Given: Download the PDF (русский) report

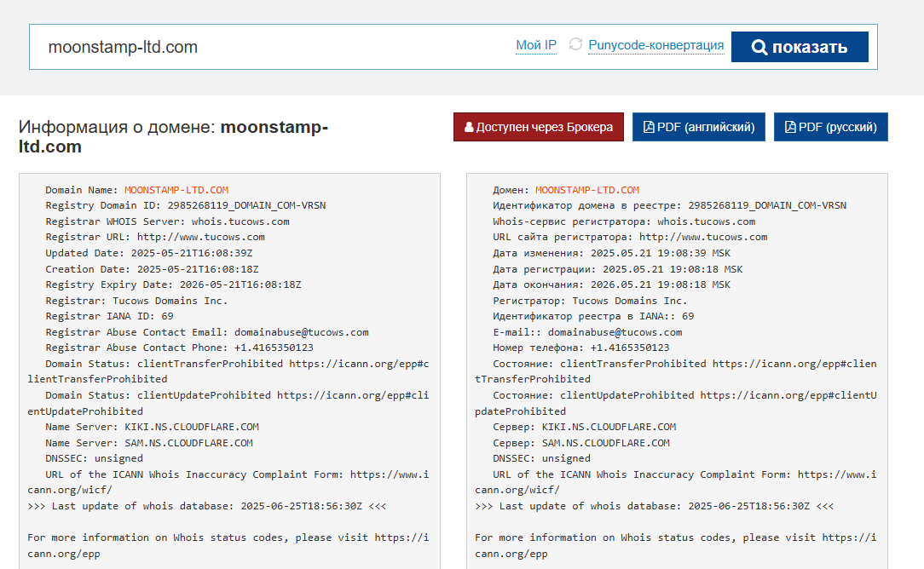Looking at the screenshot, I should tap(831, 127).
